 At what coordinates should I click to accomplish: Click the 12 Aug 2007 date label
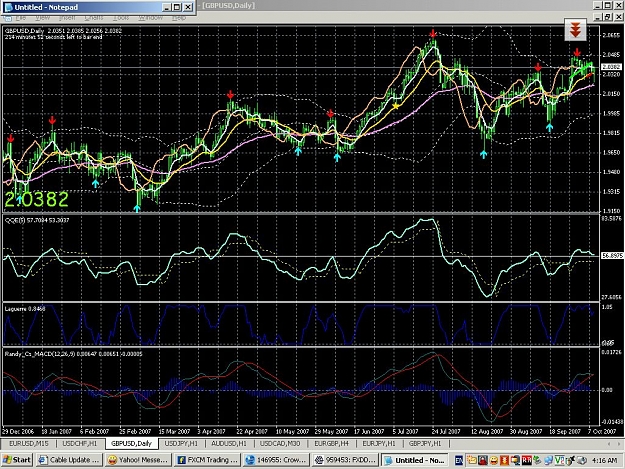click(x=487, y=432)
